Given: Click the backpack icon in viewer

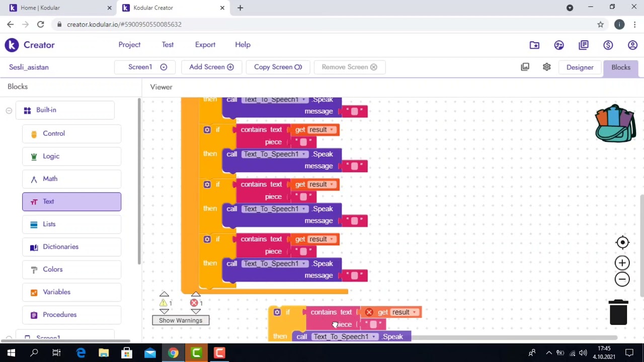Looking at the screenshot, I should tap(615, 124).
